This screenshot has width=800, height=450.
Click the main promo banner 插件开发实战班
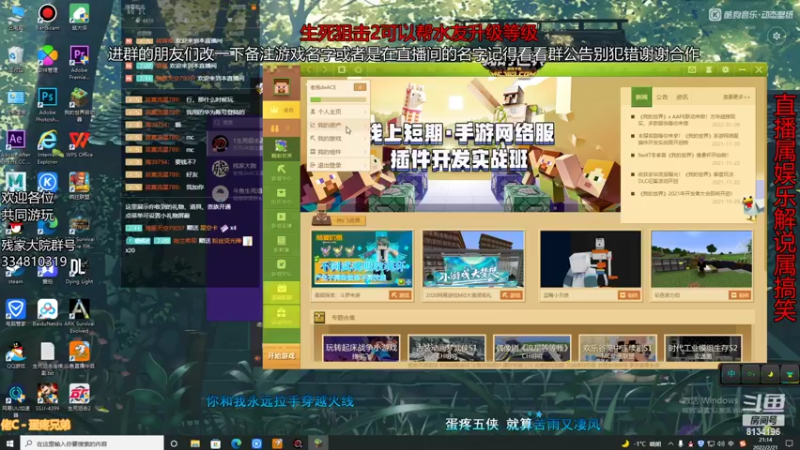(460, 144)
